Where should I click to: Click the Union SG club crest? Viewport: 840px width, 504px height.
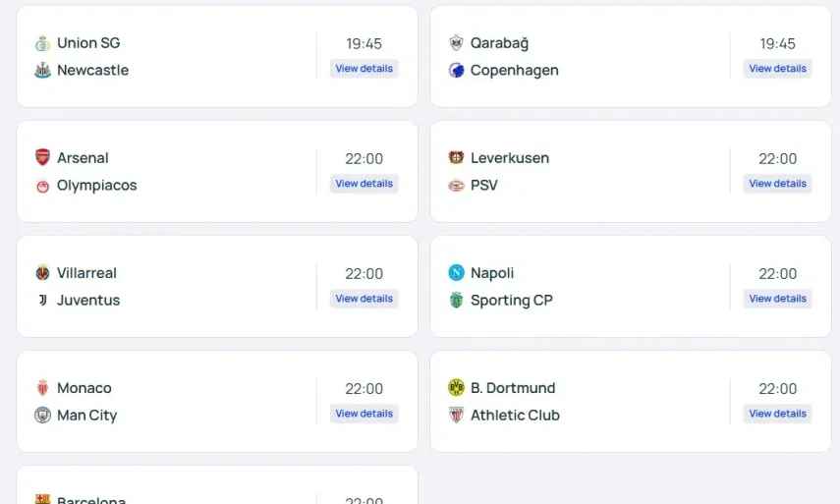point(42,43)
